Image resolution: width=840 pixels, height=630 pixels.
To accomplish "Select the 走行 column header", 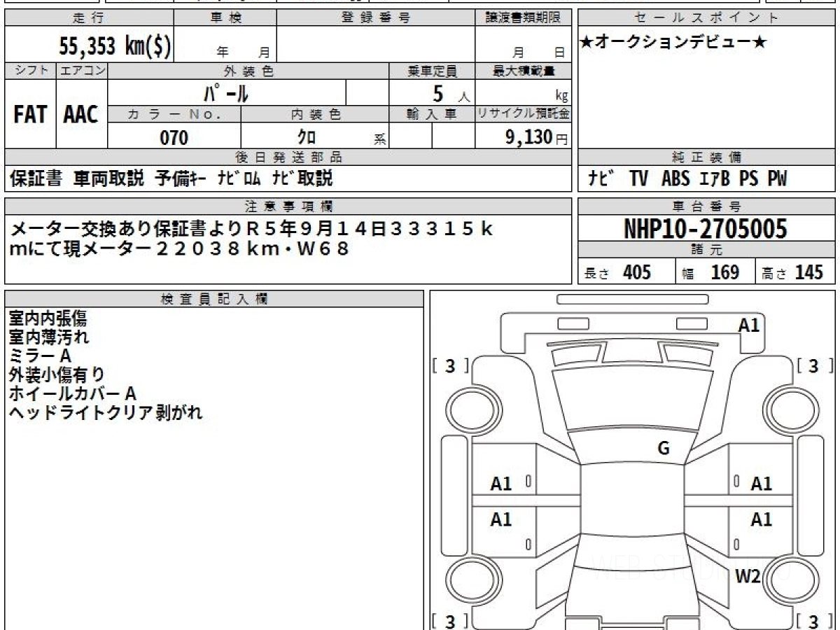I will (x=89, y=18).
